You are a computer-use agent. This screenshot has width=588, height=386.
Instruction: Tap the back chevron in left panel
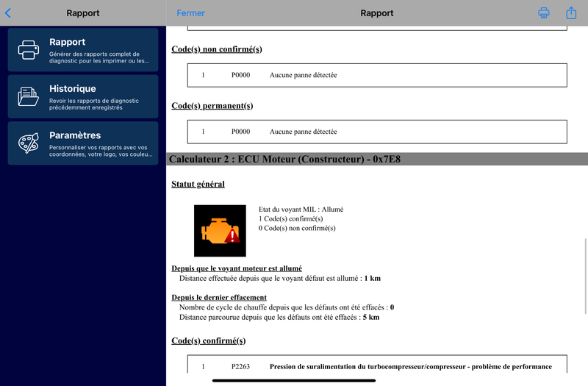[8, 13]
